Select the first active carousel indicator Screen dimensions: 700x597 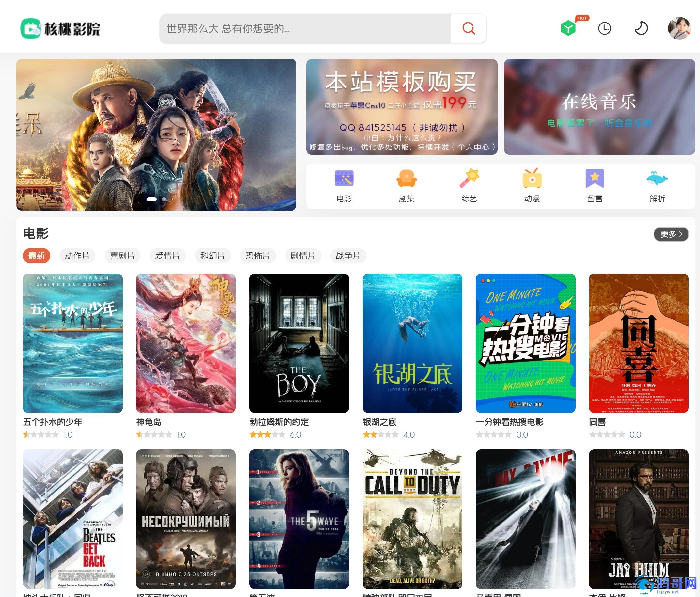click(x=152, y=199)
